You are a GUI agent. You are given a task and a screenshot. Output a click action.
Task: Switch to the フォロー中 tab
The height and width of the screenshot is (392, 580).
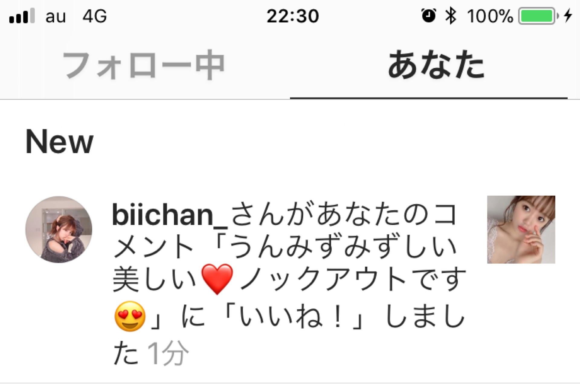pos(143,65)
